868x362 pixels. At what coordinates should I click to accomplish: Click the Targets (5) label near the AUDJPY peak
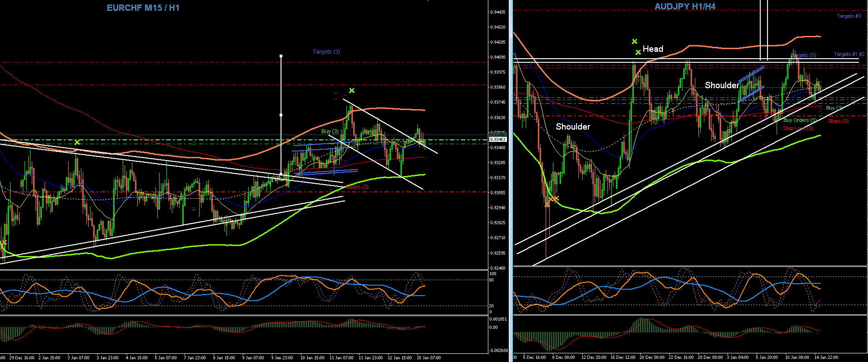tap(804, 55)
